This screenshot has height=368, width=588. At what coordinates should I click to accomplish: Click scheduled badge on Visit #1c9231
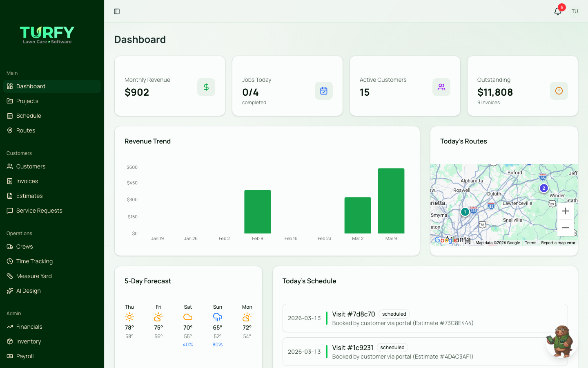click(x=392, y=348)
